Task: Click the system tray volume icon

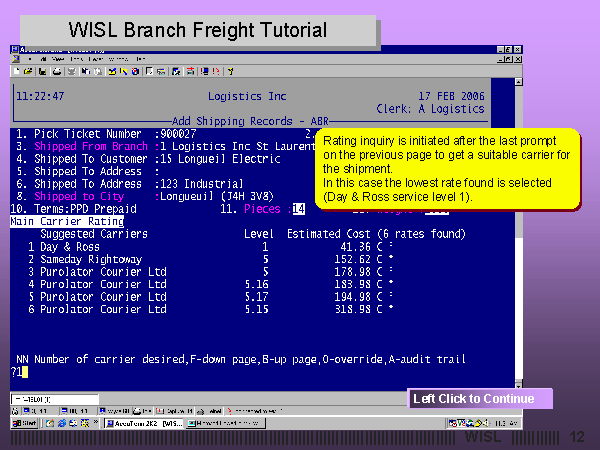Action: 487,423
